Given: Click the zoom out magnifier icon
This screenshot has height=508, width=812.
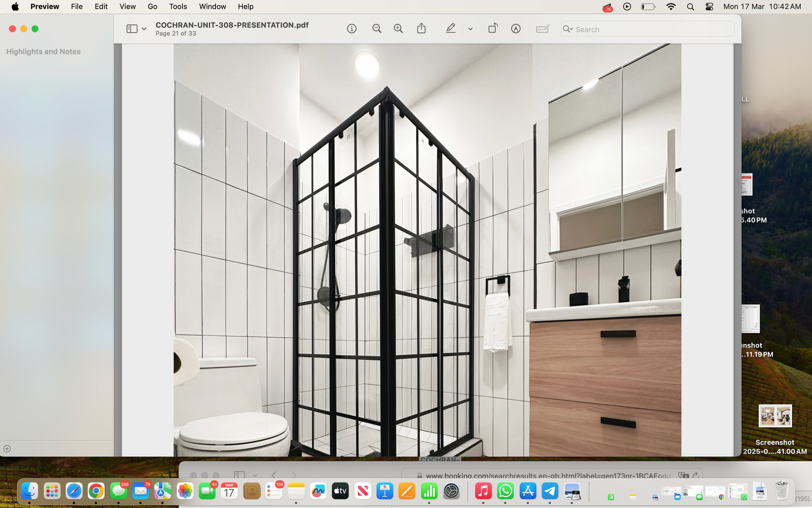Looking at the screenshot, I should pyautogui.click(x=377, y=29).
